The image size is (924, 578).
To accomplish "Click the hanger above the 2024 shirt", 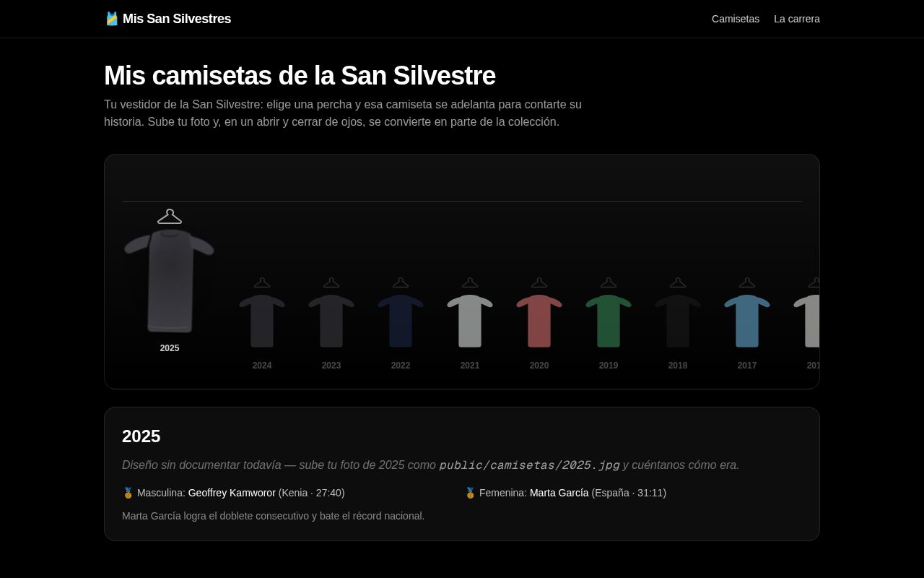I will point(262,282).
